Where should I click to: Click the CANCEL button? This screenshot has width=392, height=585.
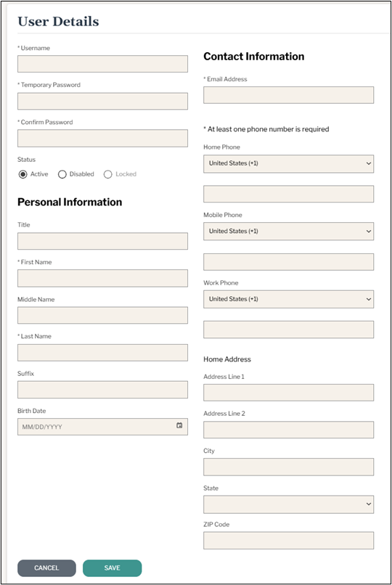coord(46,568)
